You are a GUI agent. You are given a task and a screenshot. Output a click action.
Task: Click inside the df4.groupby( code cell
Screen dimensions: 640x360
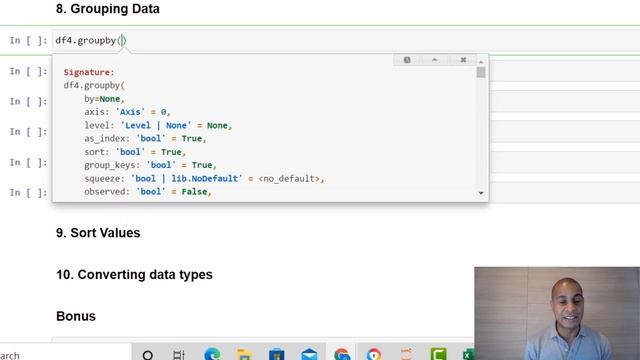tap(346, 40)
